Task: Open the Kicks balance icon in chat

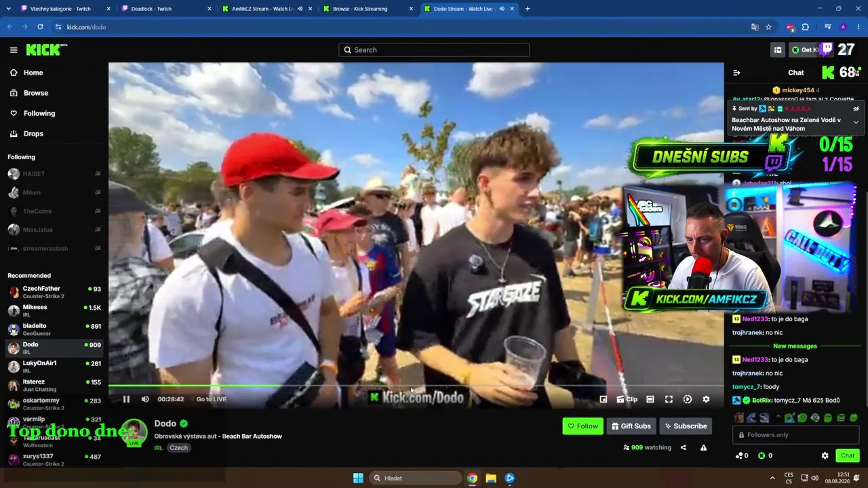Action: pyautogui.click(x=765, y=455)
